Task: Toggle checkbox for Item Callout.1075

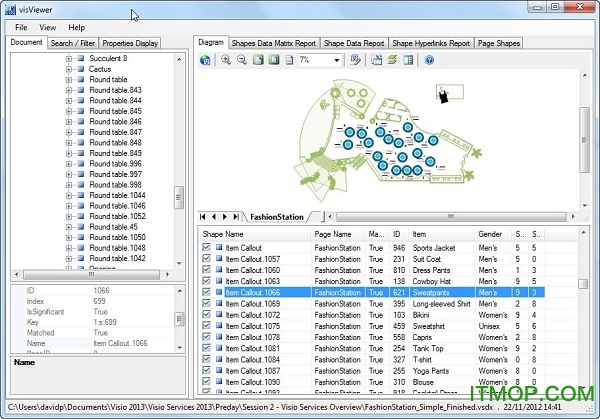Action: [x=206, y=325]
